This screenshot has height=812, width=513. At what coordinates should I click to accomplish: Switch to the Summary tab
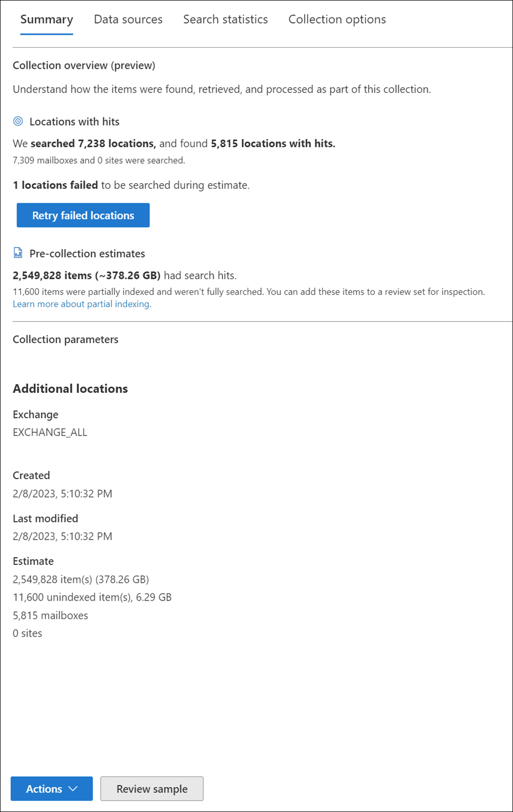tap(47, 19)
